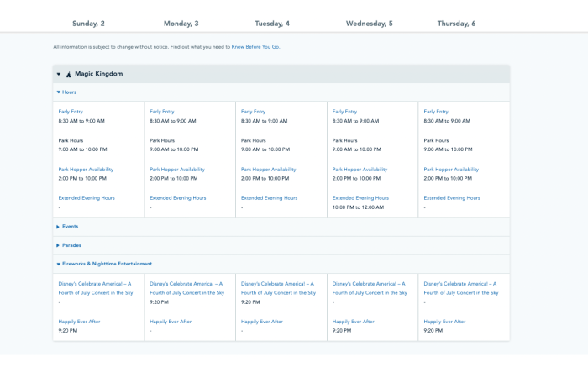Viewport: 588px width, 367px height.
Task: Click Thursday's 2:00 PM to 10:00 PM text
Action: pos(448,178)
